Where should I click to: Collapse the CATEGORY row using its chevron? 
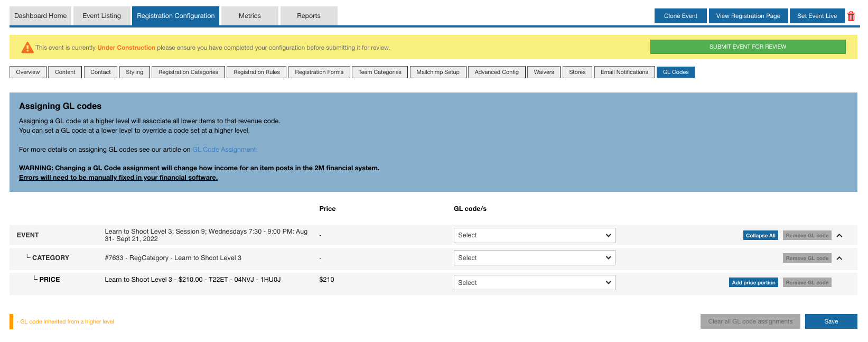tap(839, 258)
